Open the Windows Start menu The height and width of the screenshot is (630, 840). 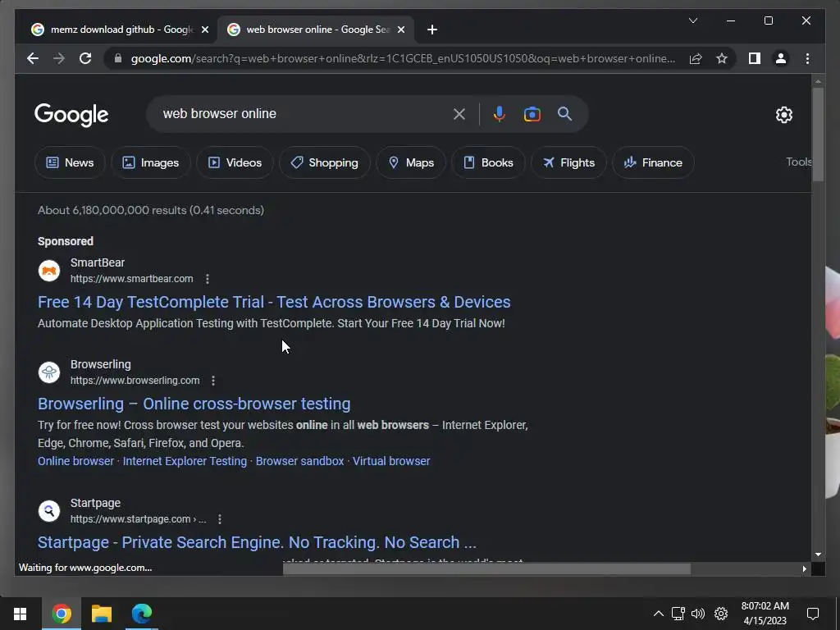(x=21, y=614)
